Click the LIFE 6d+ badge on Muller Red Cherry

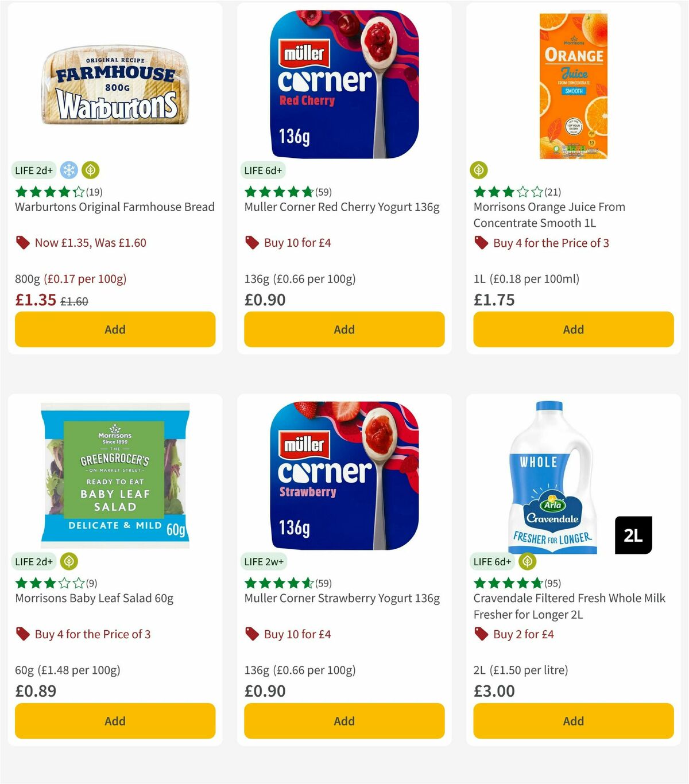[262, 170]
